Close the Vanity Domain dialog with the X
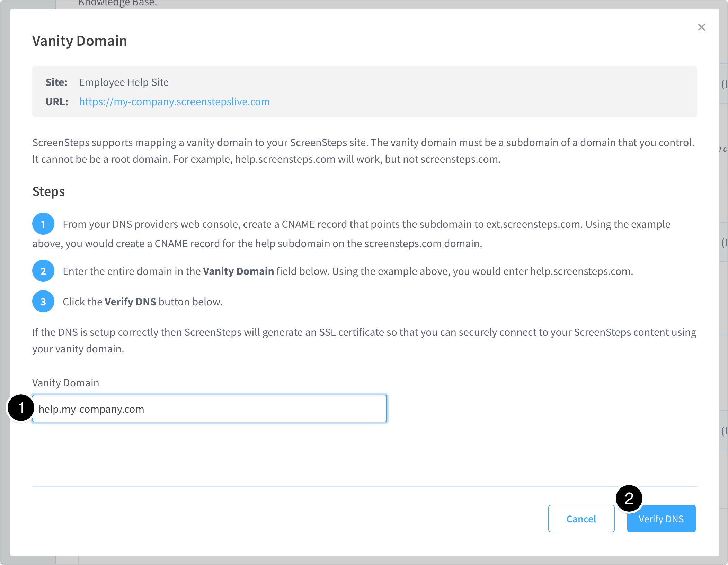 coord(702,27)
